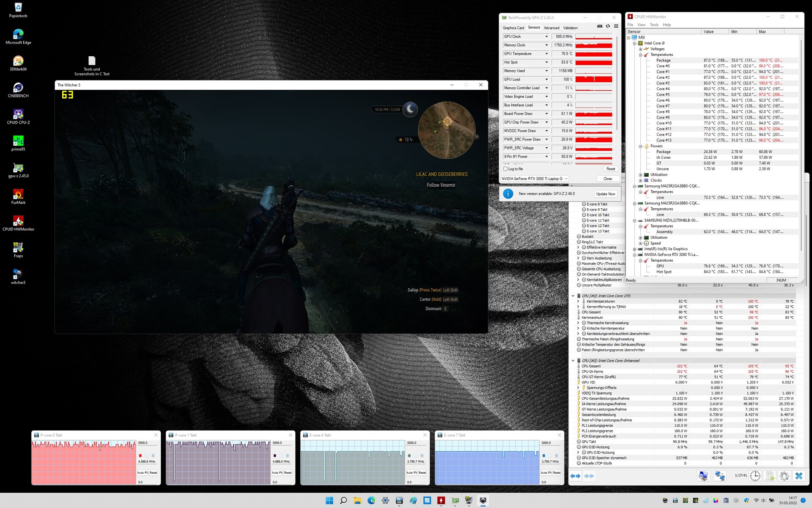The width and height of the screenshot is (812, 508).
Task: Open the GPU Temperature sensor dropdown
Action: (x=546, y=54)
